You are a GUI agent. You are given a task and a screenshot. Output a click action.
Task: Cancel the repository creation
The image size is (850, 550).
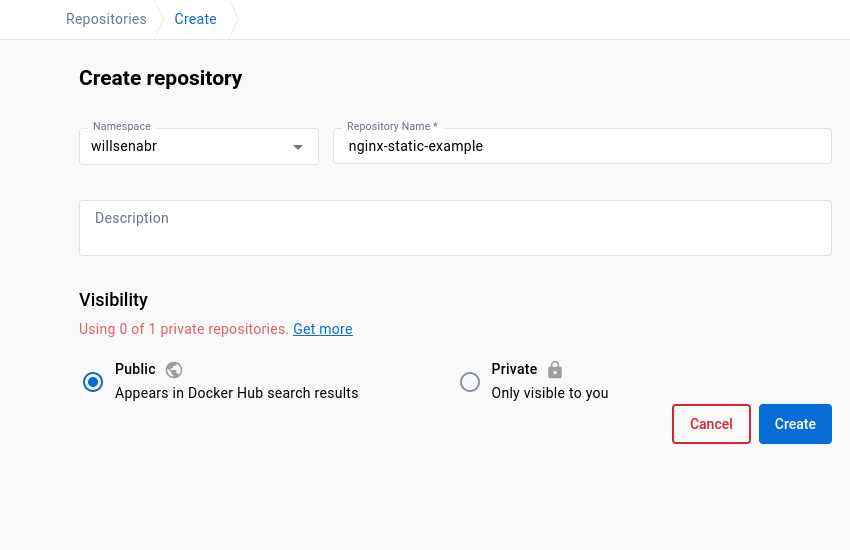[x=711, y=424]
